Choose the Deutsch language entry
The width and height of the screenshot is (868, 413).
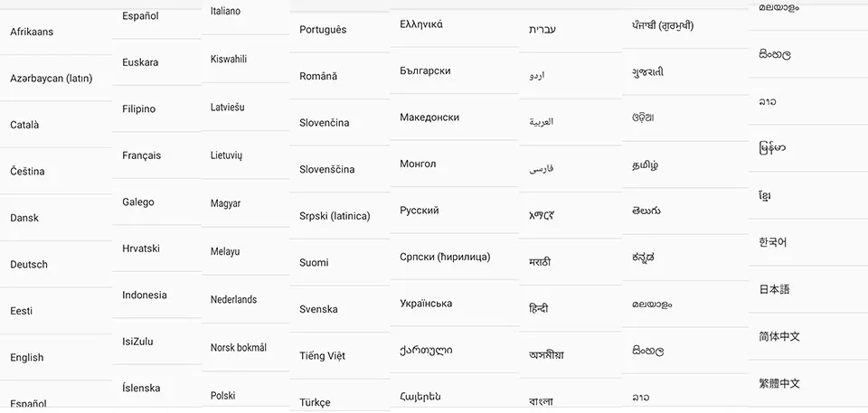tap(55, 264)
